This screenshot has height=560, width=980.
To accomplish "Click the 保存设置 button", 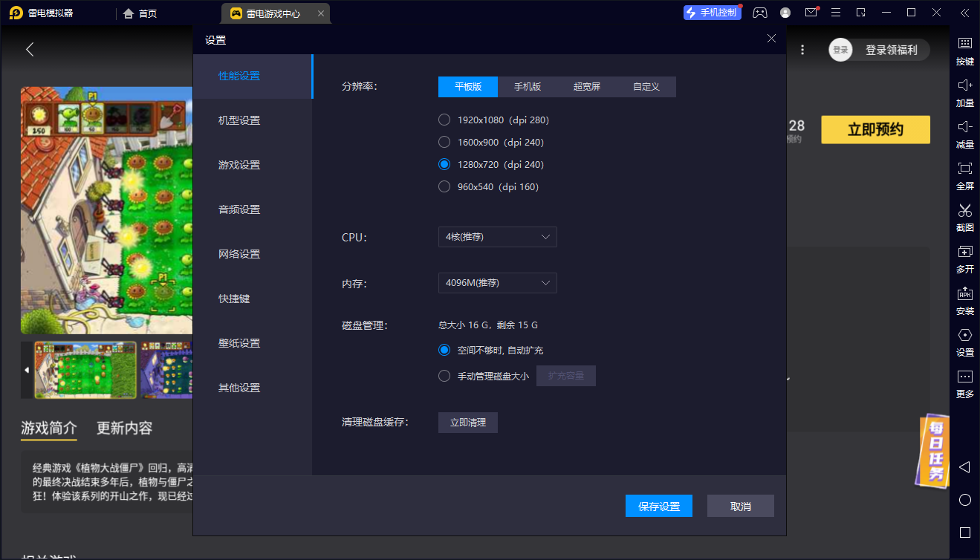I will [659, 506].
